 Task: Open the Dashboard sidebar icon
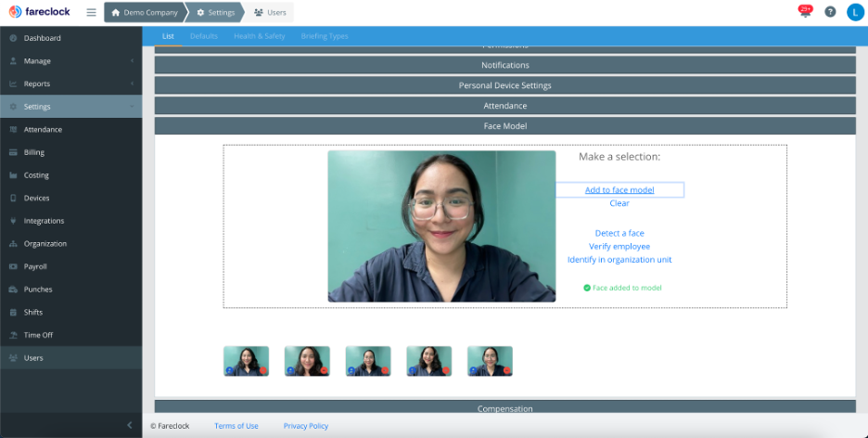click(x=13, y=38)
